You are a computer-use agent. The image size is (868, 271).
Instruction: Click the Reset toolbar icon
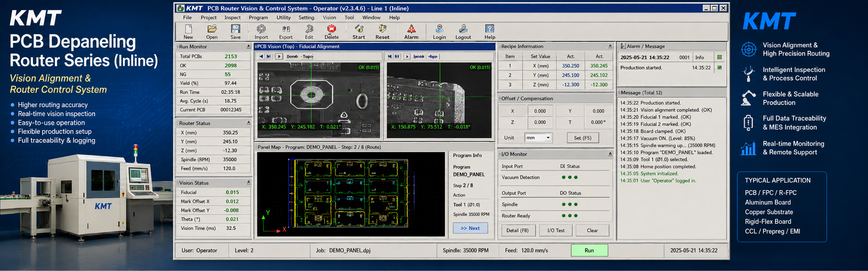(382, 29)
